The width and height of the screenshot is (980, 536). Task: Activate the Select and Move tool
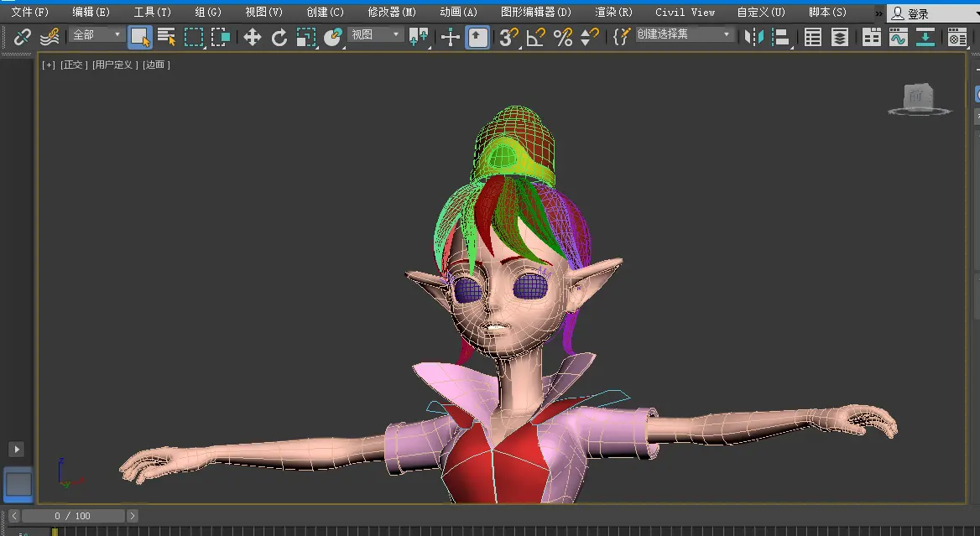point(252,37)
